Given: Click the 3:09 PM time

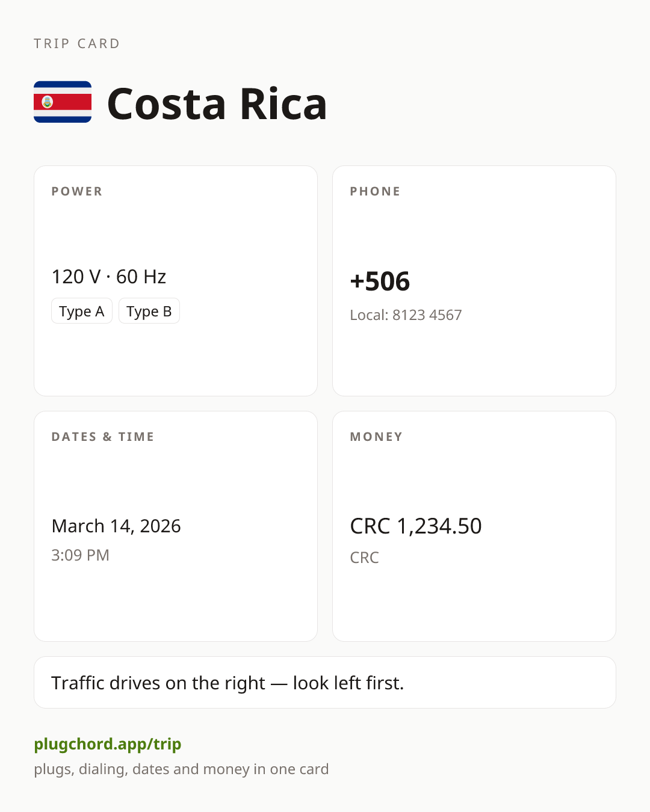Looking at the screenshot, I should coord(81,555).
